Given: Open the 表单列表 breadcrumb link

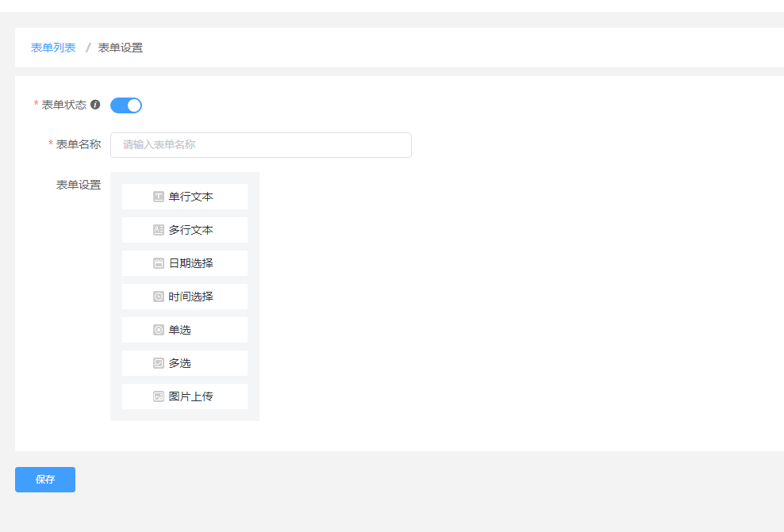Looking at the screenshot, I should click(53, 48).
